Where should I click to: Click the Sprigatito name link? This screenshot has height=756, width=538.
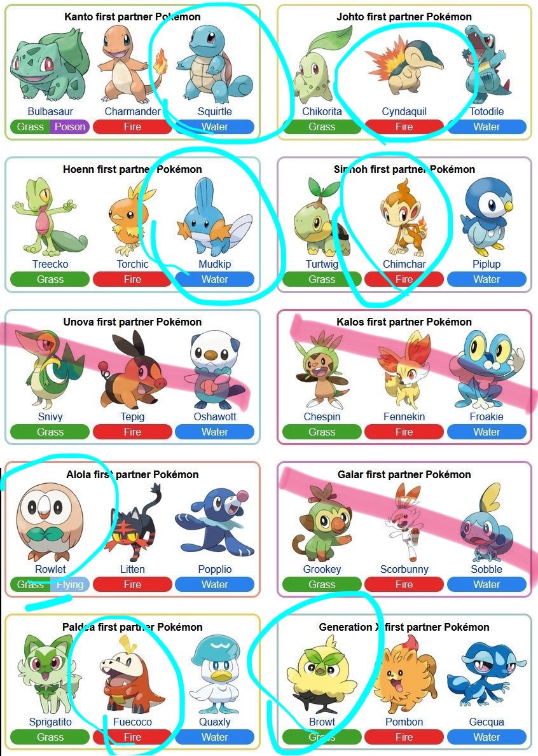coord(50,722)
